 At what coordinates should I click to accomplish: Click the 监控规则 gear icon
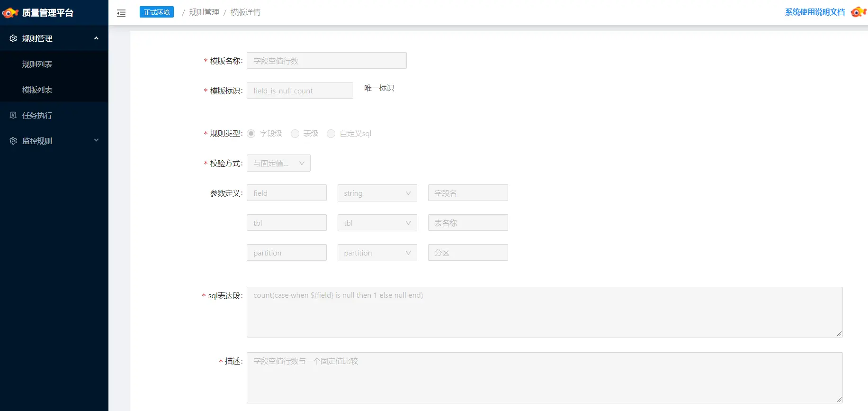pyautogui.click(x=13, y=141)
